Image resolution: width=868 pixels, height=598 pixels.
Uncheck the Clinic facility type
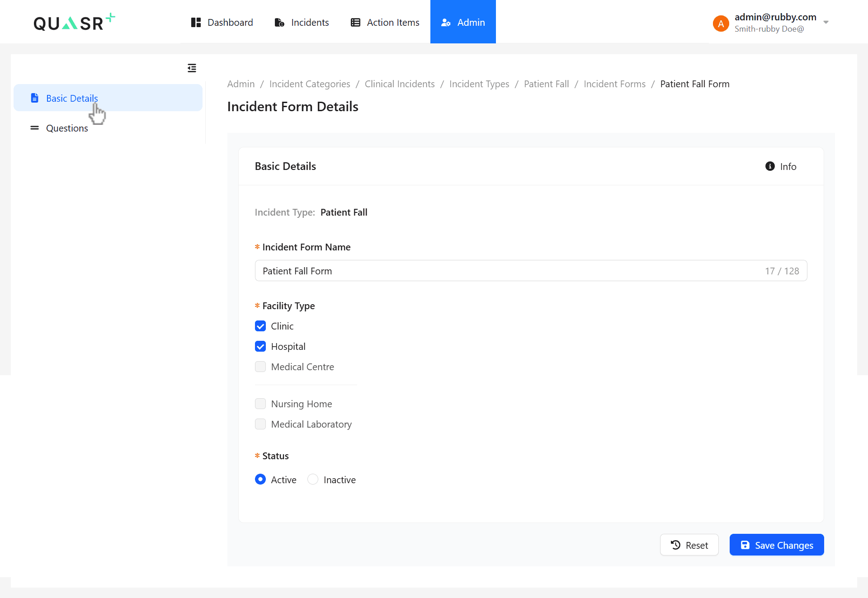[260, 326]
